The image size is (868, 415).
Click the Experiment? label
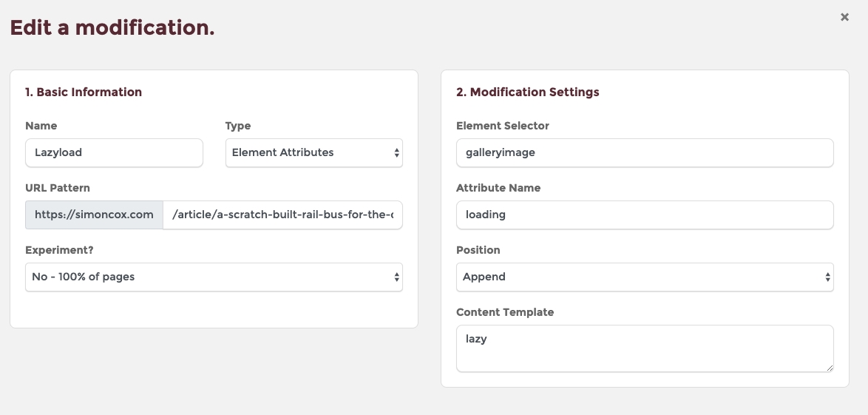tap(60, 250)
